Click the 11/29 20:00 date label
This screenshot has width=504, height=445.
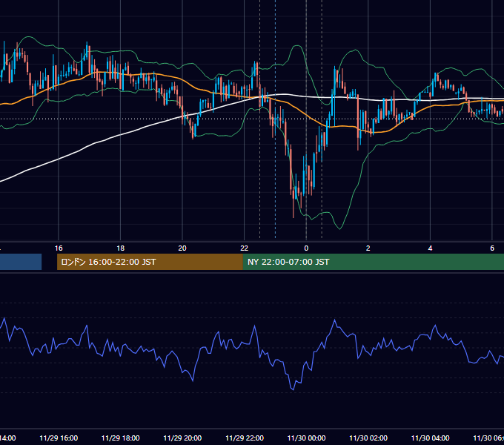pyautogui.click(x=182, y=438)
